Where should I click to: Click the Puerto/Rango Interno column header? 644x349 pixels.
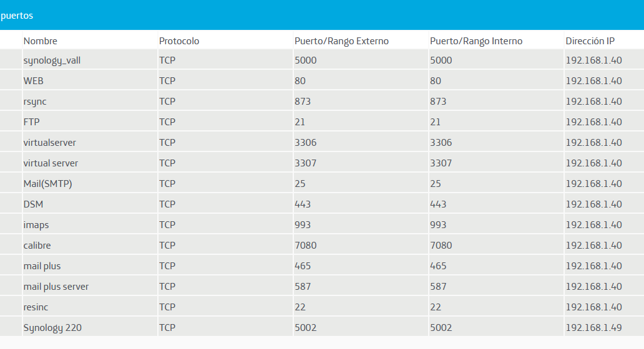[x=476, y=41]
